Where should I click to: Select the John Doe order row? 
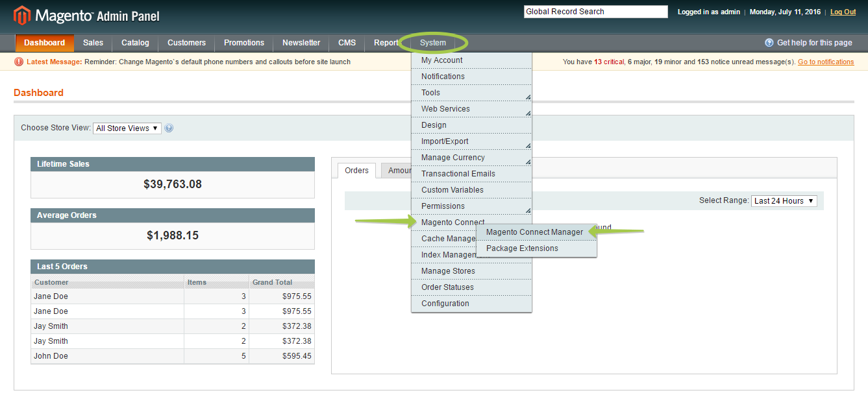coord(173,356)
